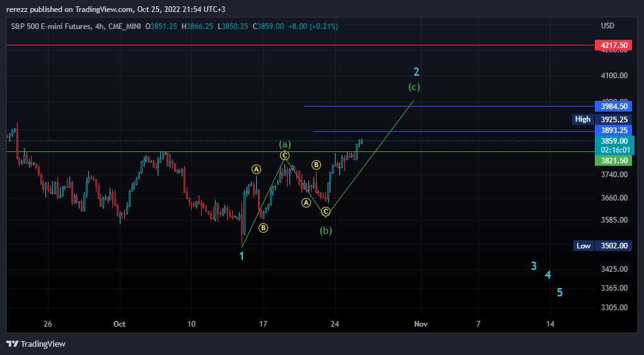
Task: Select the yellow circled C beneath green (a)
Action: pos(284,156)
